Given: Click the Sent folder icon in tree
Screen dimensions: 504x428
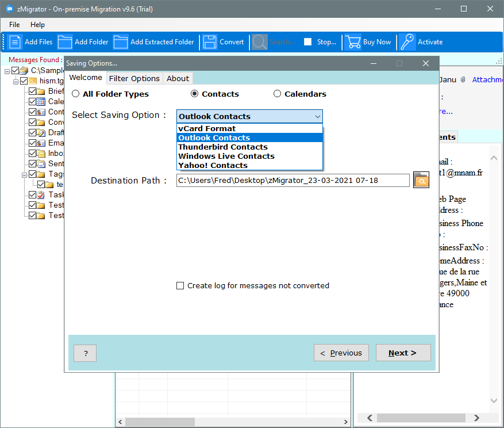Looking at the screenshot, I should point(41,163).
